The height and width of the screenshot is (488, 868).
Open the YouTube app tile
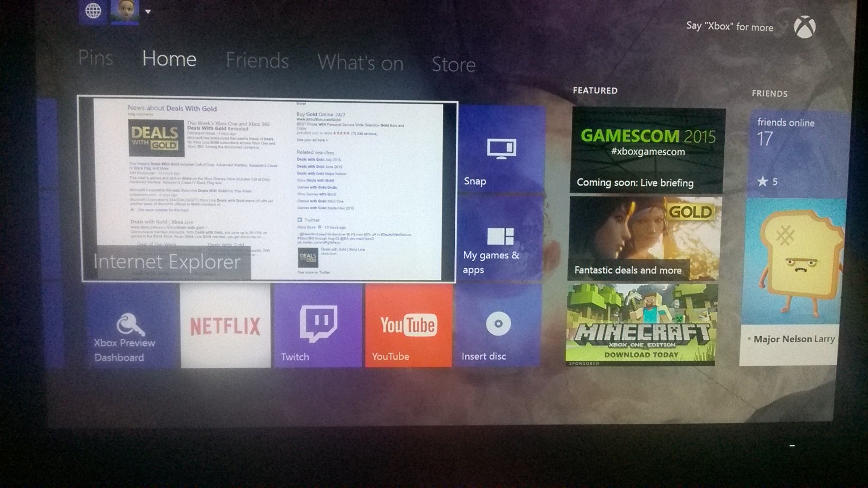click(x=408, y=325)
